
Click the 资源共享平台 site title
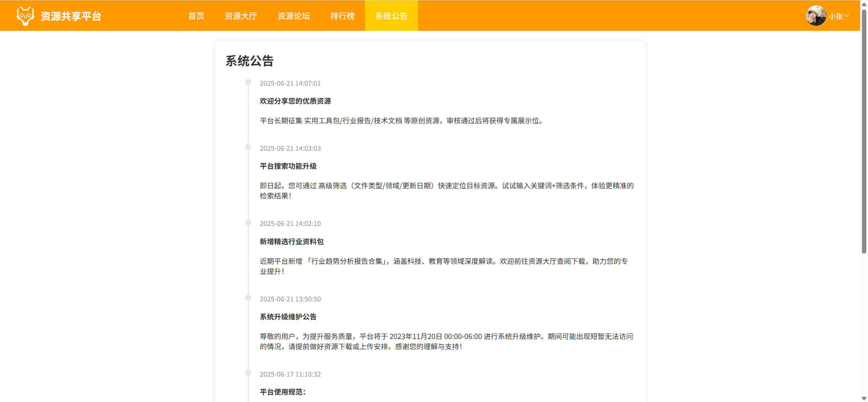[x=71, y=16]
